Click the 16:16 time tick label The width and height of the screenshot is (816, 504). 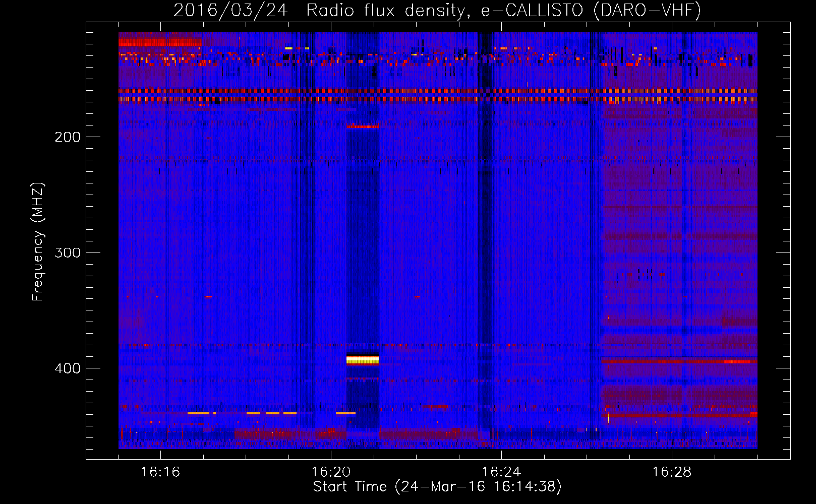tap(160, 472)
